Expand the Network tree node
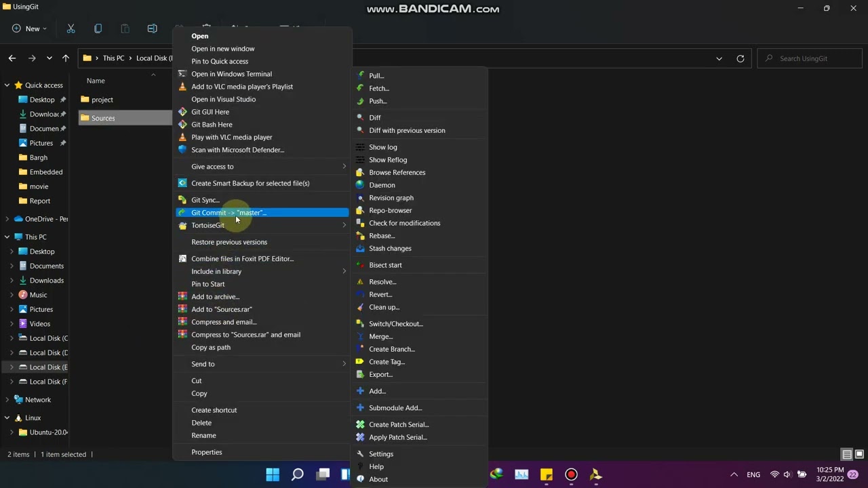This screenshot has width=868, height=488. pos(7,400)
